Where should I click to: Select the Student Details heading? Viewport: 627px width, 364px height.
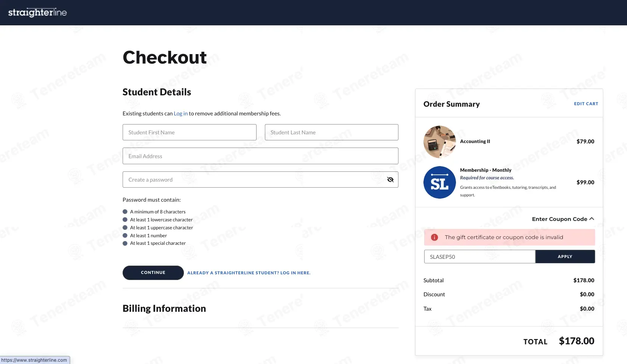click(x=157, y=92)
